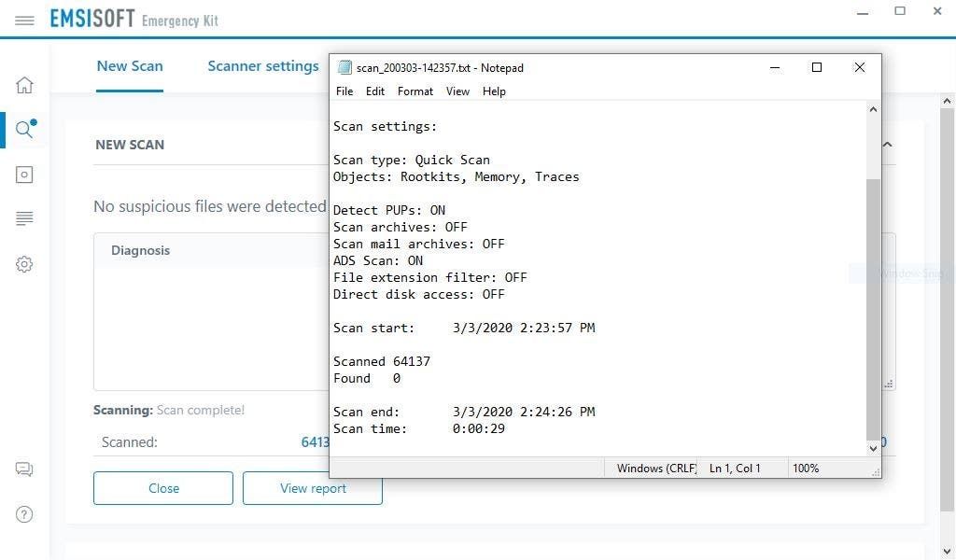The image size is (956, 560).
Task: Open the Settings gear sidebar icon
Action: pos(24,264)
